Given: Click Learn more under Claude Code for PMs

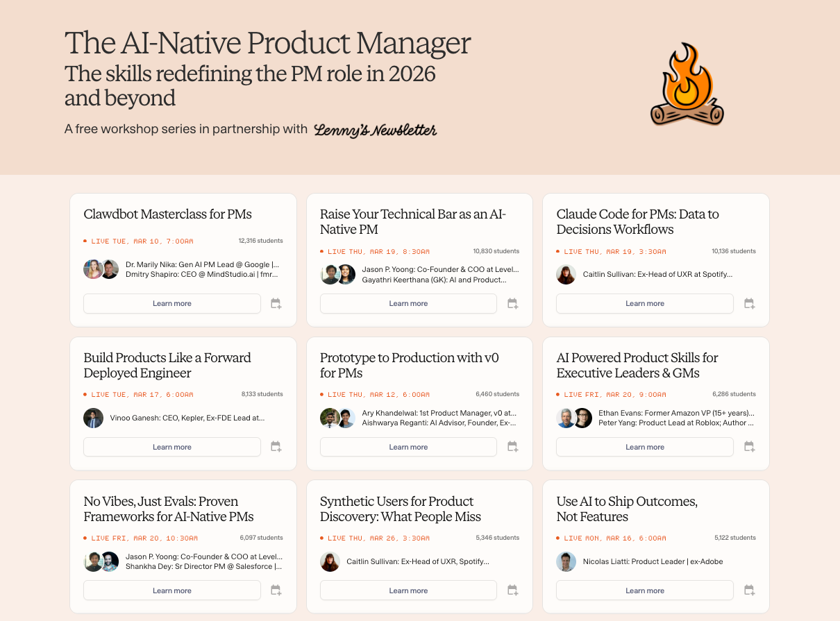Looking at the screenshot, I should click(x=645, y=304).
